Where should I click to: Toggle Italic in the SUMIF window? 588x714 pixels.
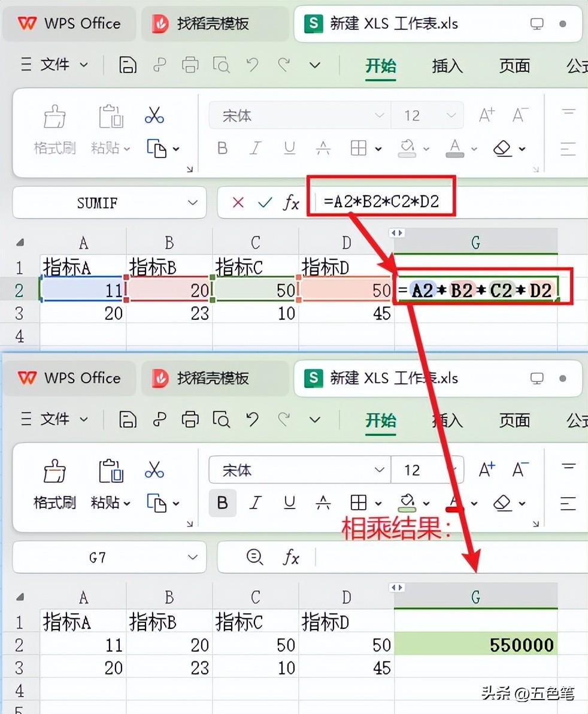256,148
